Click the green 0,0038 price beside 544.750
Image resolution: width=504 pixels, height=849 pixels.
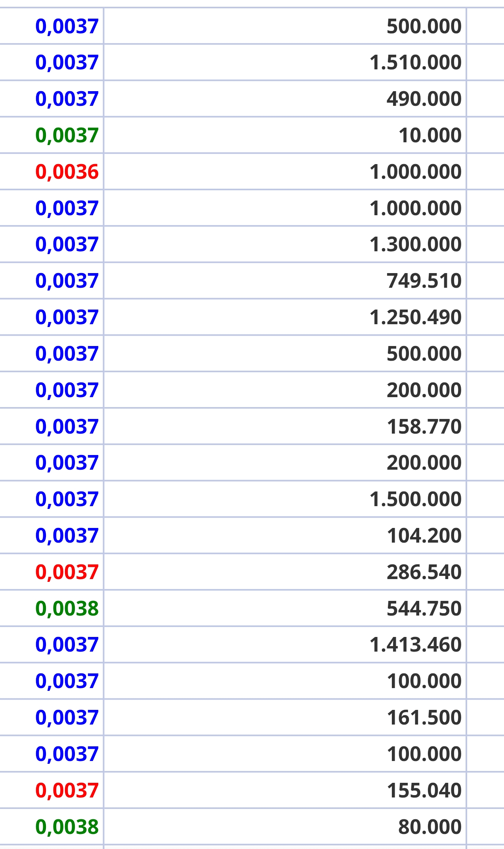(67, 609)
